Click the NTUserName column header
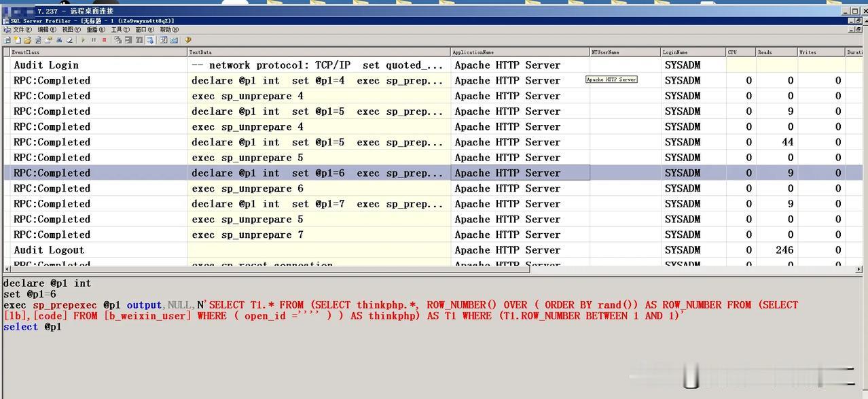The width and height of the screenshot is (868, 399). tap(626, 52)
